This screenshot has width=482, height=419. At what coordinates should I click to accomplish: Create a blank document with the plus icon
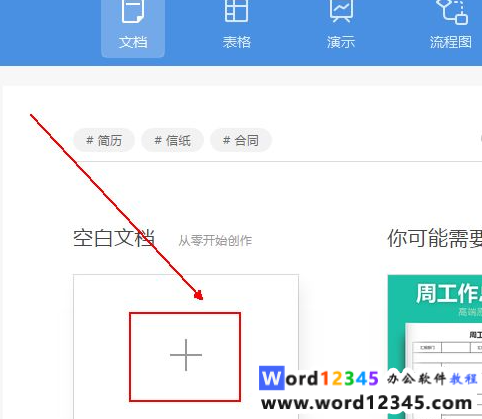point(186,355)
